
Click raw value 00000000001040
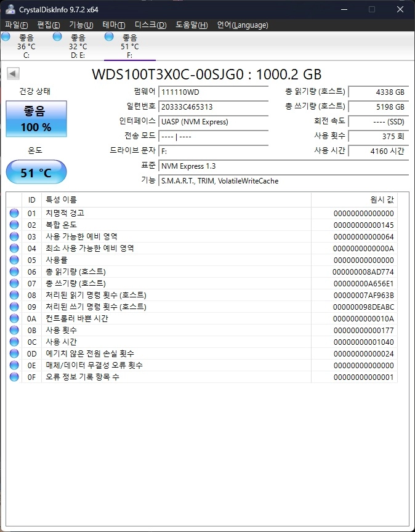coord(363,342)
